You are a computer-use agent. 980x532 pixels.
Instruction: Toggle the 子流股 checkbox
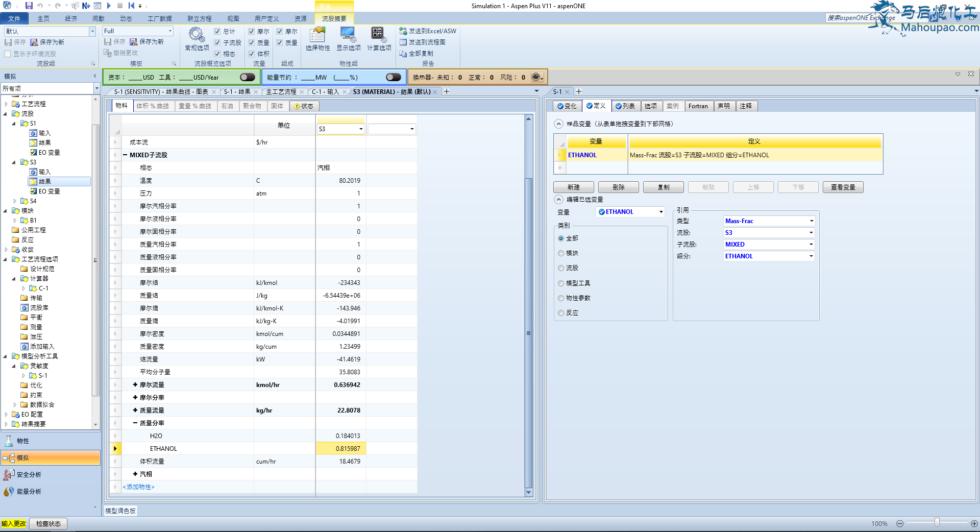[217, 43]
